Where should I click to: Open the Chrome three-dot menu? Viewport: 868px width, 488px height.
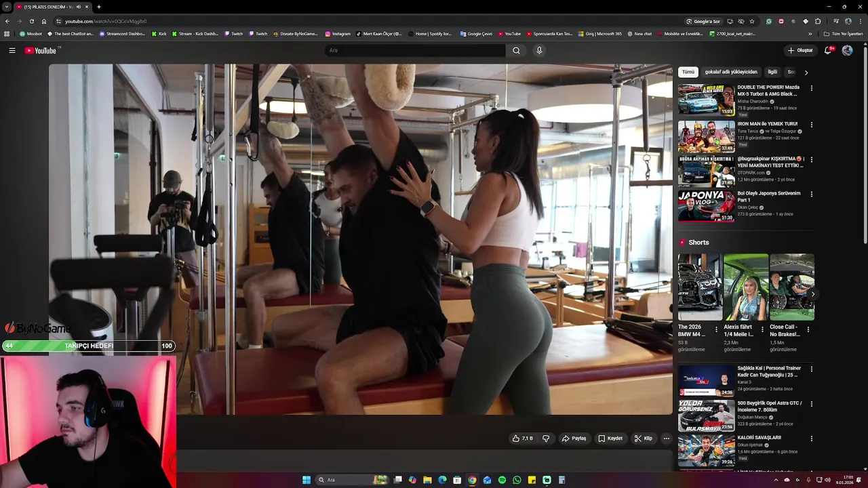coord(861,21)
